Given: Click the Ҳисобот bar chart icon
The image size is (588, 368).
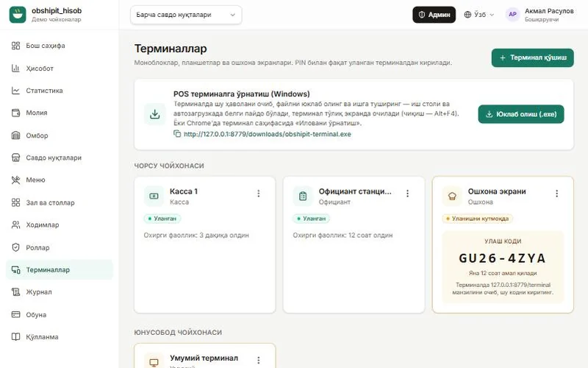Looking at the screenshot, I should click(x=15, y=68).
